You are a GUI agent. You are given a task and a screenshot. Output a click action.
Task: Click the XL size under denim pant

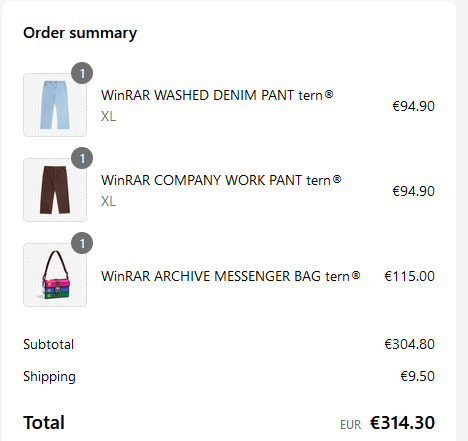click(x=109, y=116)
